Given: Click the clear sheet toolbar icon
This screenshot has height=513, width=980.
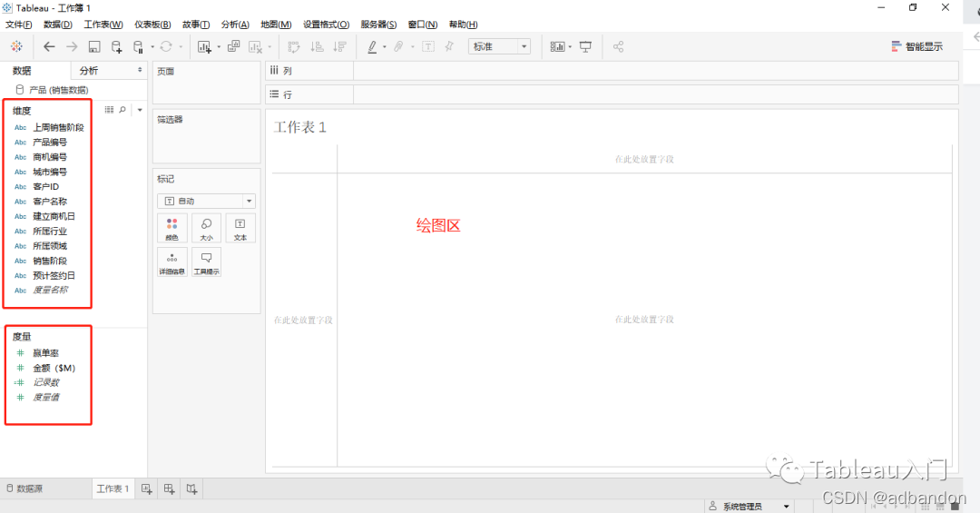Looking at the screenshot, I should tap(255, 46).
